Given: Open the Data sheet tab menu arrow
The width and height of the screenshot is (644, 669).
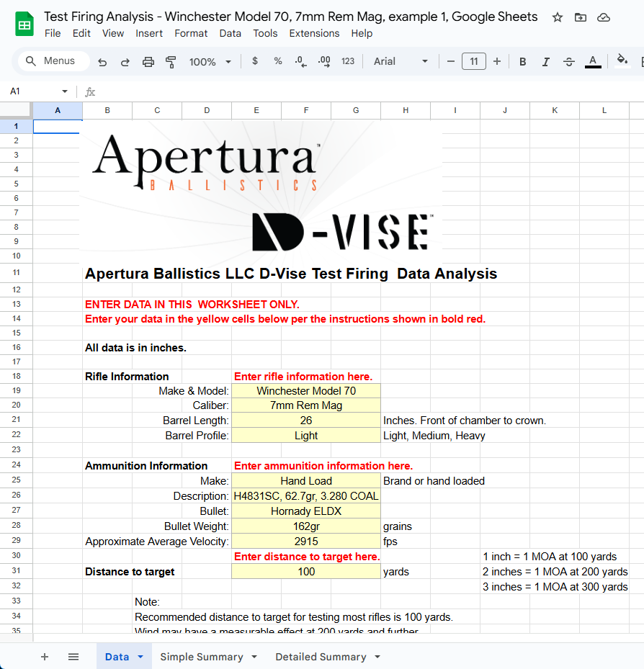Looking at the screenshot, I should [139, 656].
